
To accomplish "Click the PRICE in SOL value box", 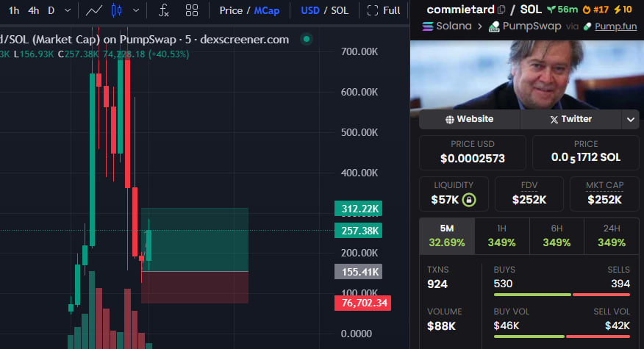I will 586,152.
